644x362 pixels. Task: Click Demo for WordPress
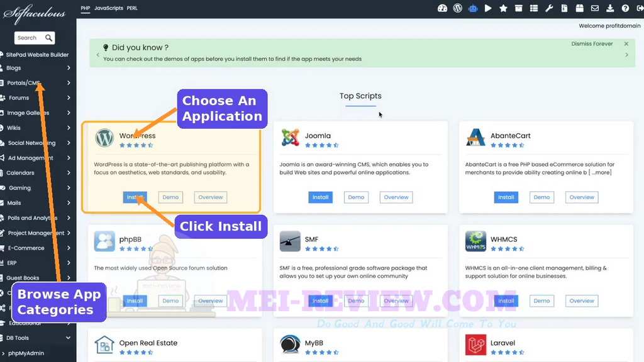pyautogui.click(x=170, y=197)
